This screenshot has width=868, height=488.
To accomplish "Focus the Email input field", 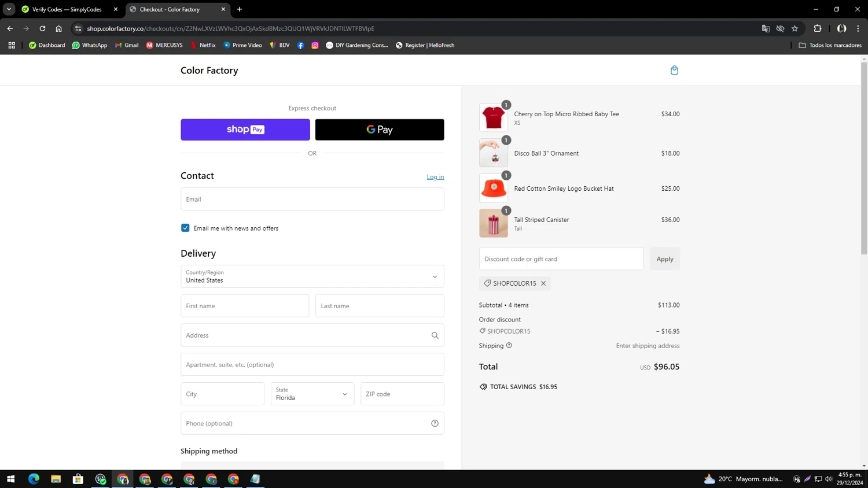I will point(312,199).
